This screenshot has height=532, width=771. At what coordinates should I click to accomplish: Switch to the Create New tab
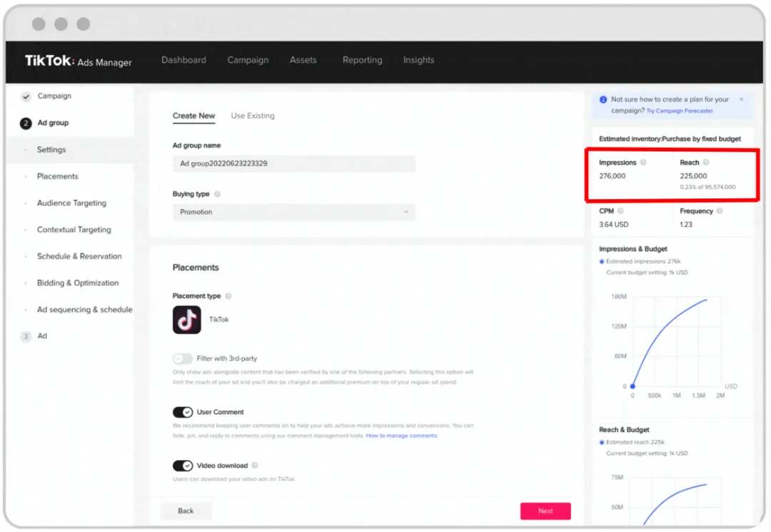(193, 116)
